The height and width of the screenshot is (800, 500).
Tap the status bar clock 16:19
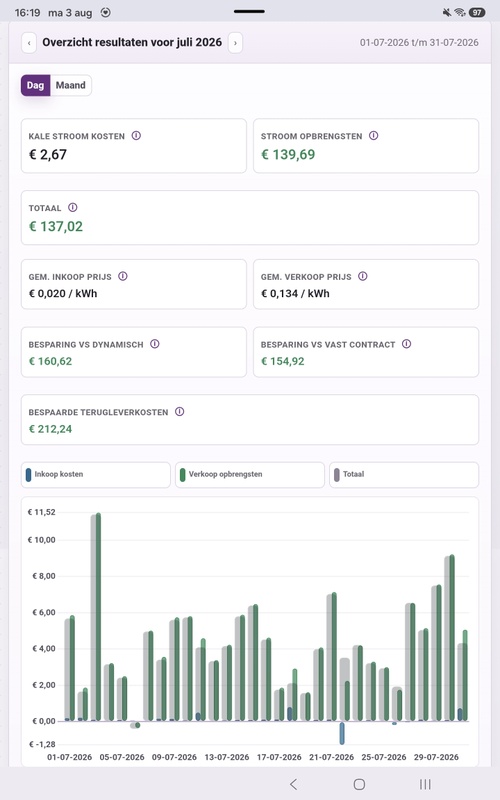pyautogui.click(x=28, y=13)
